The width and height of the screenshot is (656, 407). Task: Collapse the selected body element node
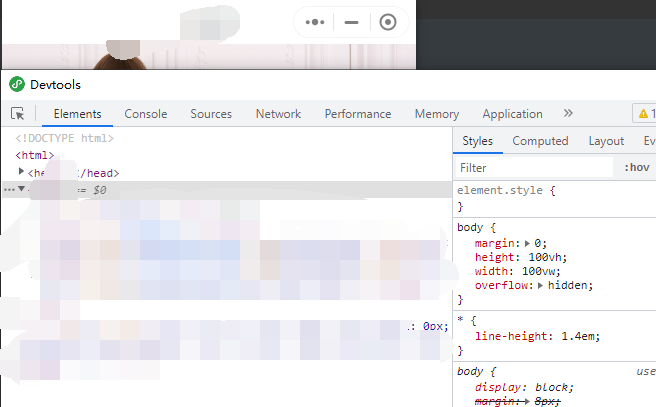pos(21,189)
